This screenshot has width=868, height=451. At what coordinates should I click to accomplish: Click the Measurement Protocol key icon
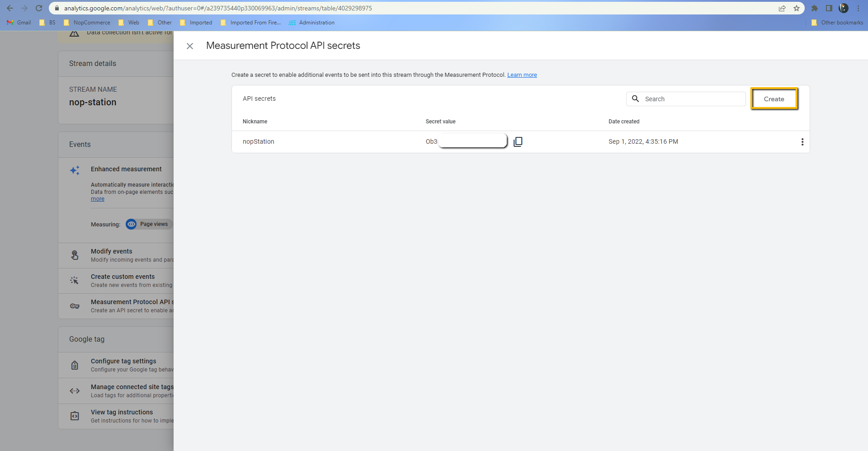click(x=75, y=306)
